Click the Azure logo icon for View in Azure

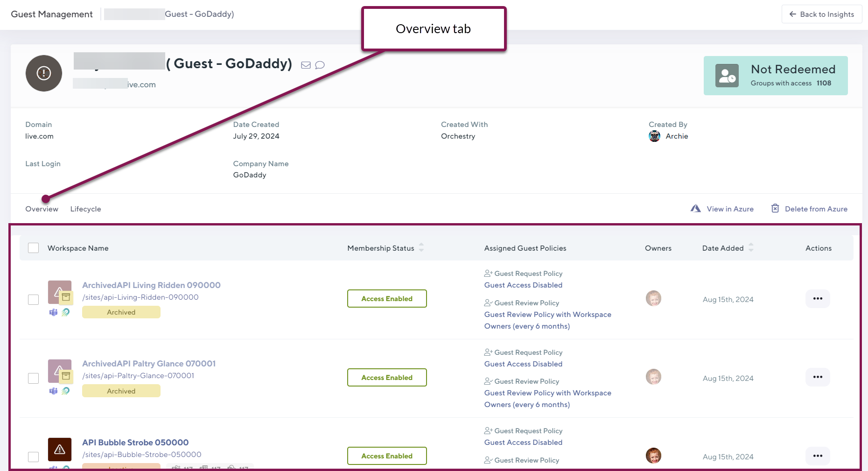pos(695,209)
